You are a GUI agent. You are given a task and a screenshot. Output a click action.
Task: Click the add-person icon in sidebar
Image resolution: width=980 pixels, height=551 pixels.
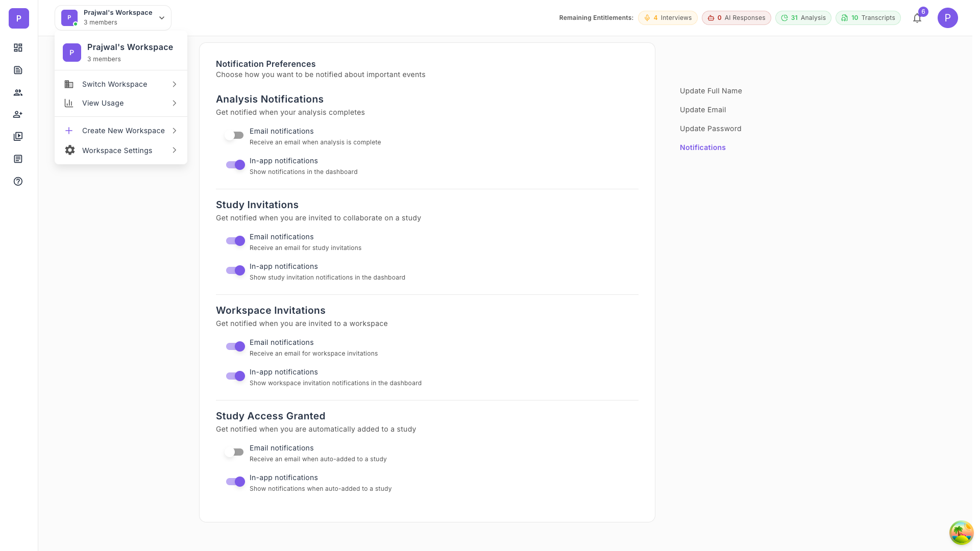tap(18, 114)
